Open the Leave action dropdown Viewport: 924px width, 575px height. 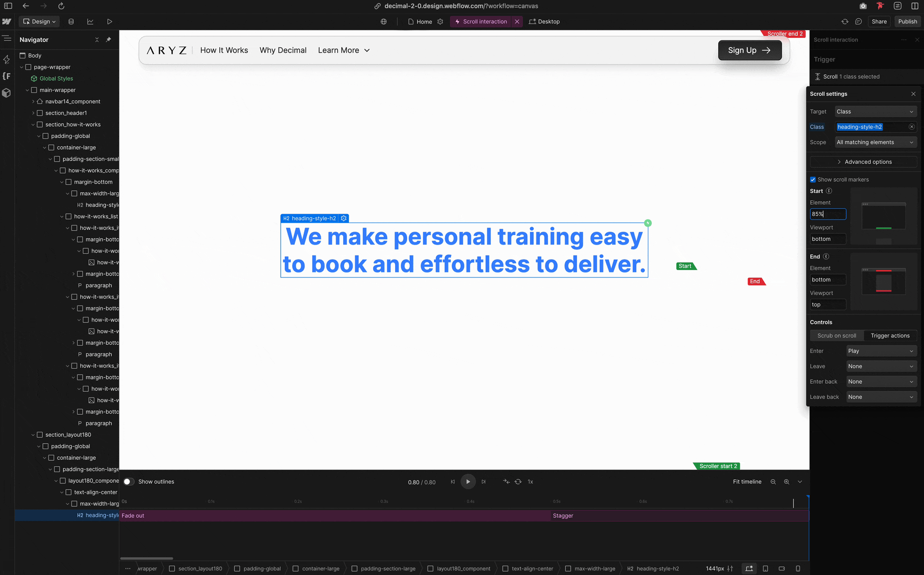coord(882,366)
